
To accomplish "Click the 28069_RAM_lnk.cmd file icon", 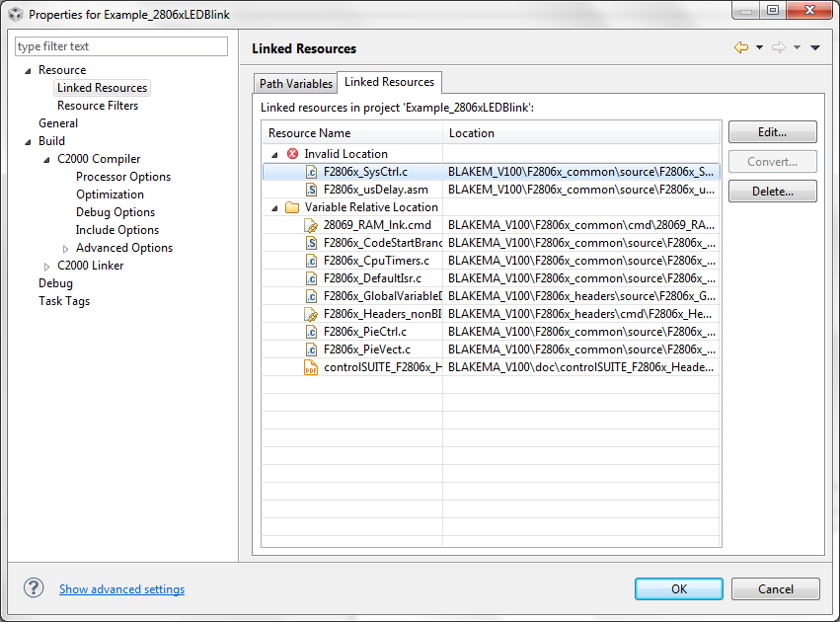I will [311, 225].
